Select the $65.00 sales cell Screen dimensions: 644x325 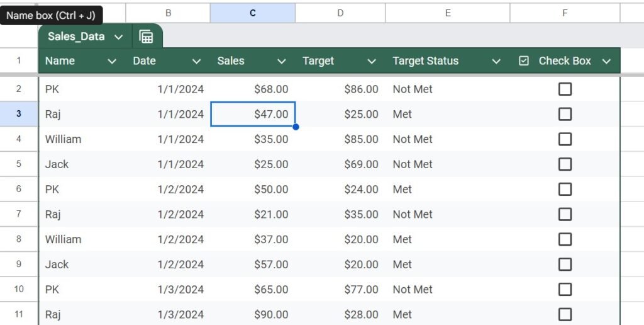[253, 289]
